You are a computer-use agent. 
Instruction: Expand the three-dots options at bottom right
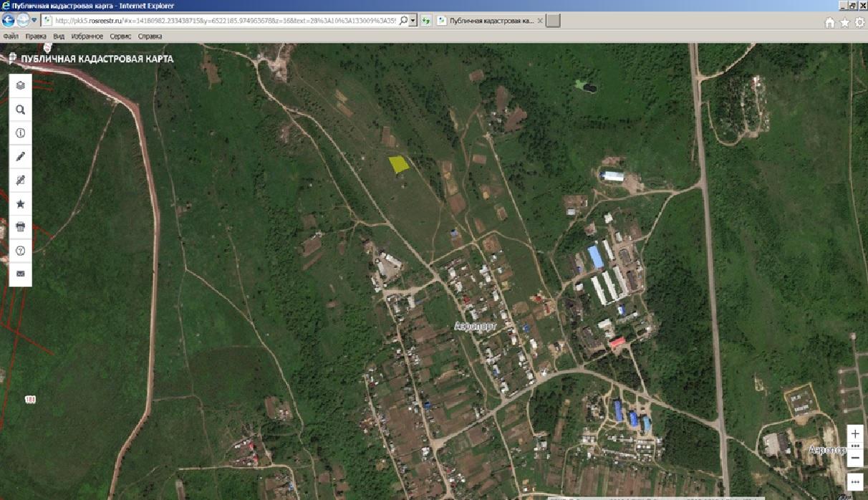pos(855,481)
